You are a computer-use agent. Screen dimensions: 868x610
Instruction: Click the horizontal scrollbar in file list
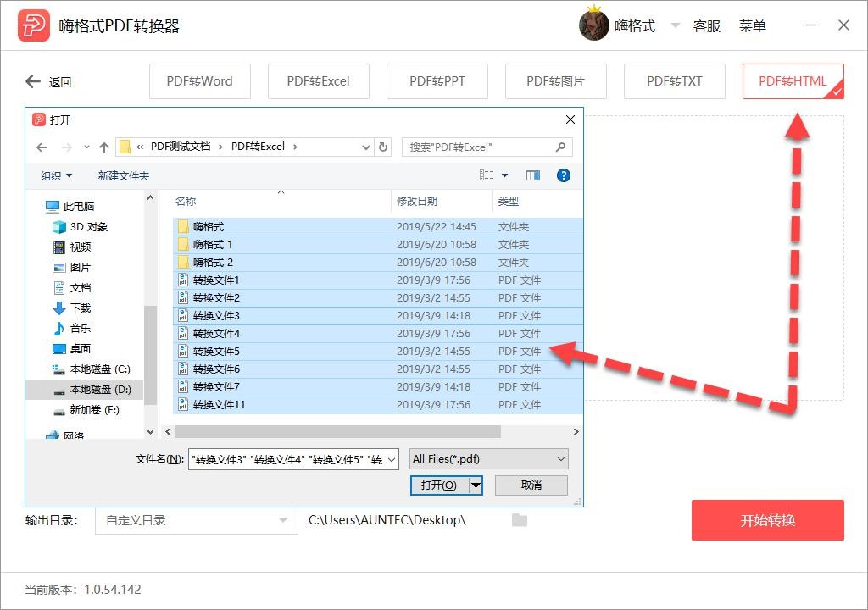[337, 431]
